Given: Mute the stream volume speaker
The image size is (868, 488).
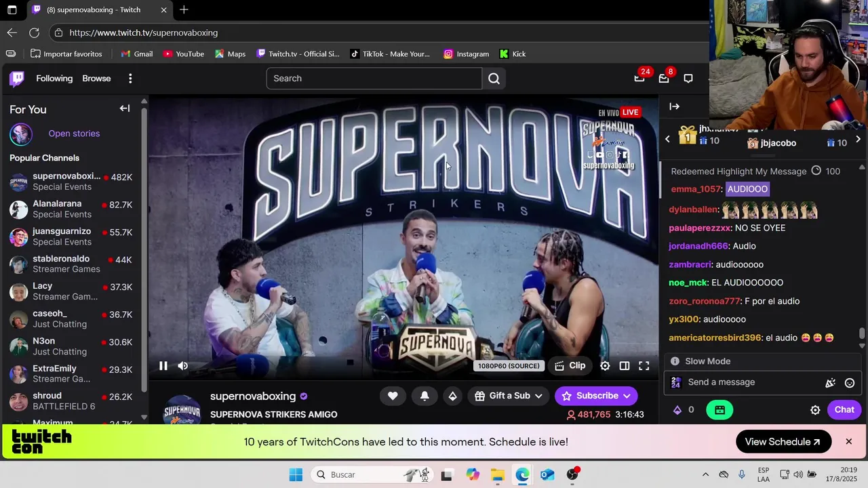Looking at the screenshot, I should coord(183,366).
